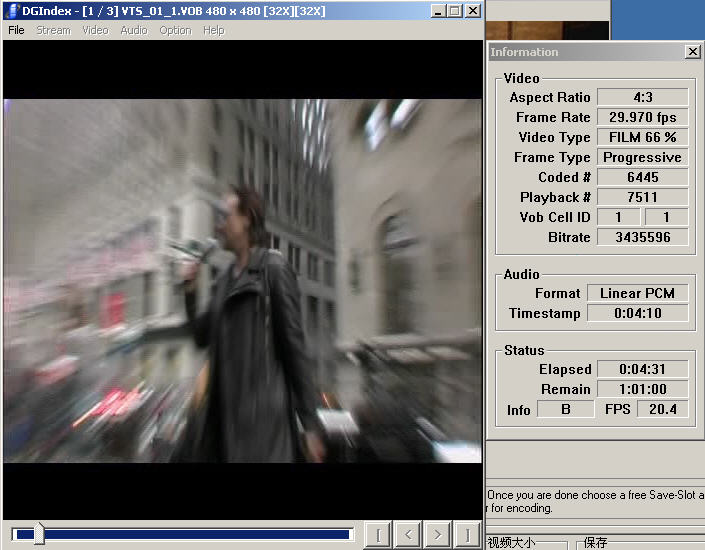Viewport: 705px width, 550px height.
Task: Open the File menu
Action: (x=16, y=30)
